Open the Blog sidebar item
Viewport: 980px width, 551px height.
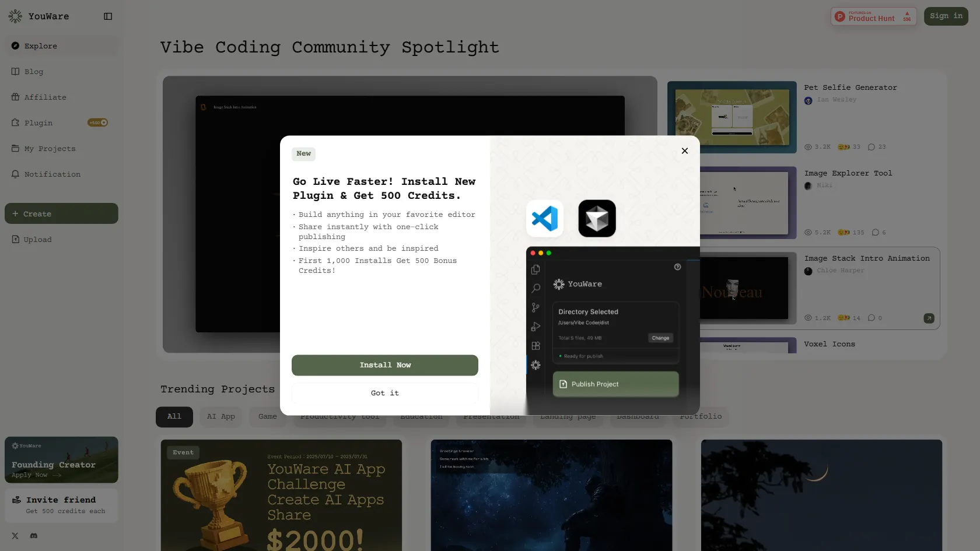61,72
